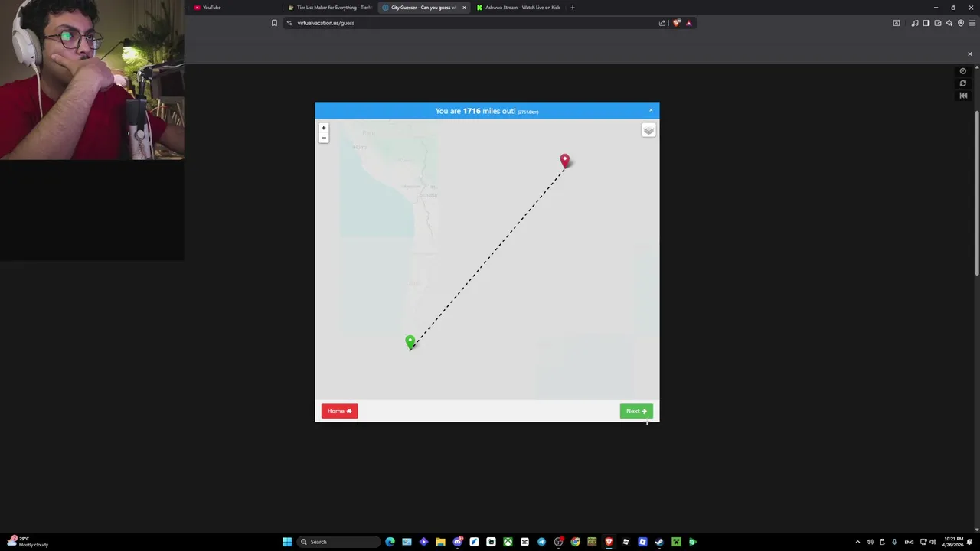
Task: Select the red actual-location marker
Action: (565, 161)
